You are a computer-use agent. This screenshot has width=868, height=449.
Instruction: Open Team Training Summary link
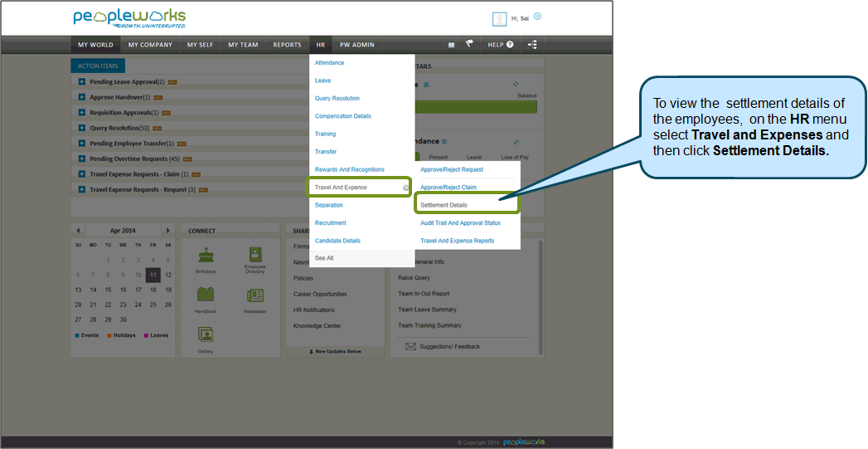point(429,325)
